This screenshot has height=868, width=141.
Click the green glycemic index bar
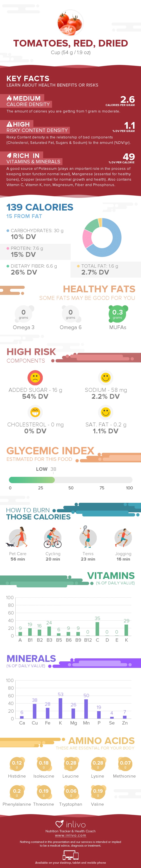click(32, 480)
